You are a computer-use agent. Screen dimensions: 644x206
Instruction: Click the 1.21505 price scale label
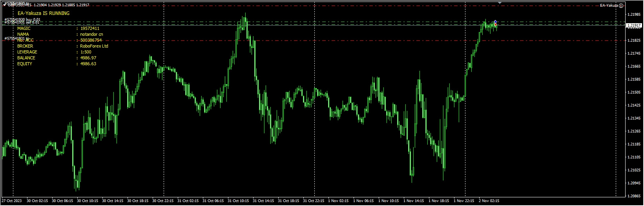click(x=634, y=92)
